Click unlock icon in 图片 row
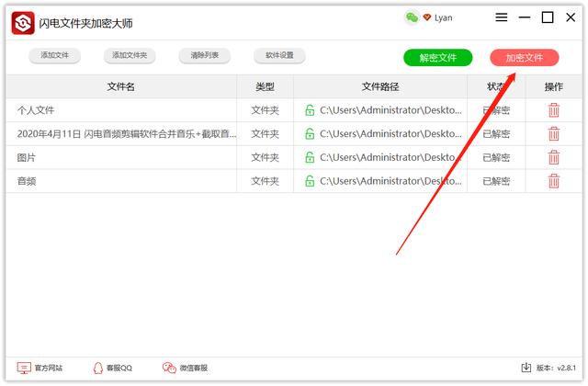Screen dimensions: 588x386 [310, 157]
